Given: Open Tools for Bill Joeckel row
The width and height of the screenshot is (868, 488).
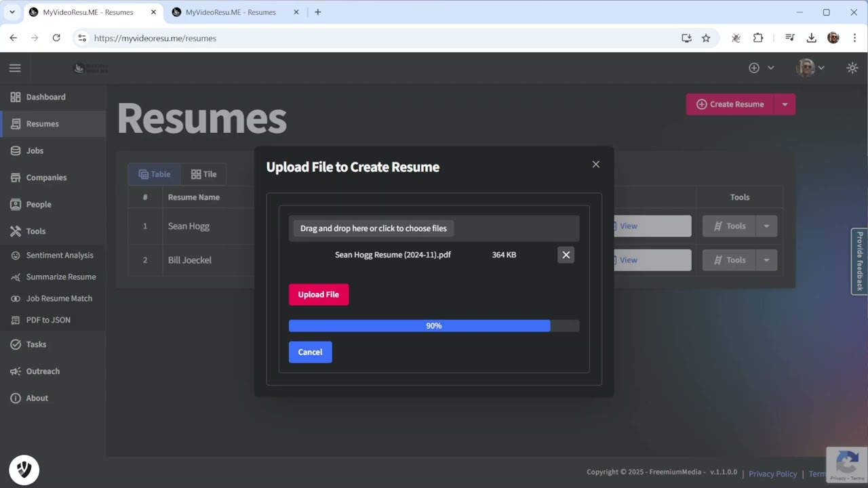Looking at the screenshot, I should tap(729, 260).
